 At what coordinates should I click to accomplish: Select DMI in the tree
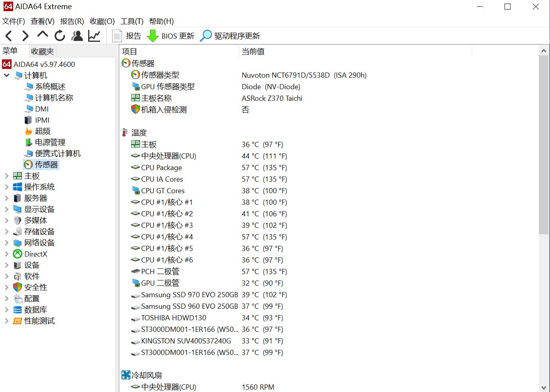[42, 109]
